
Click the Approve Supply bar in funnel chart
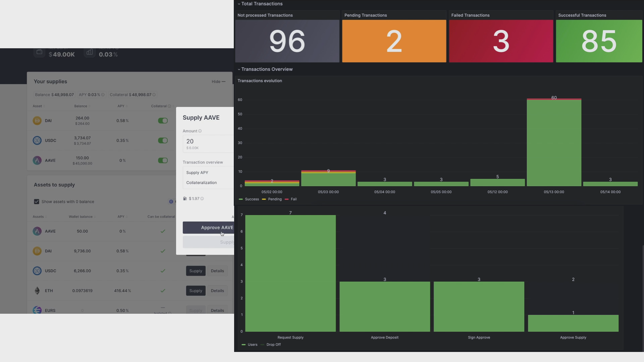pyautogui.click(x=573, y=323)
